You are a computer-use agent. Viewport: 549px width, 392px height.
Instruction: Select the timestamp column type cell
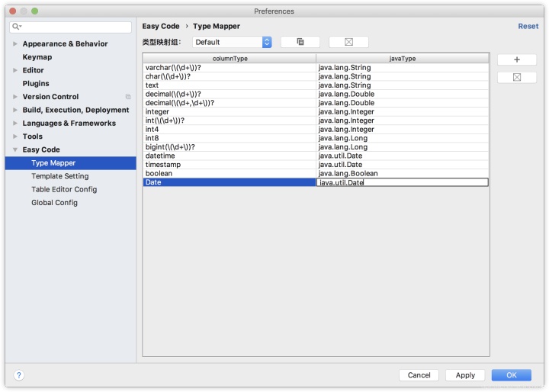click(230, 165)
